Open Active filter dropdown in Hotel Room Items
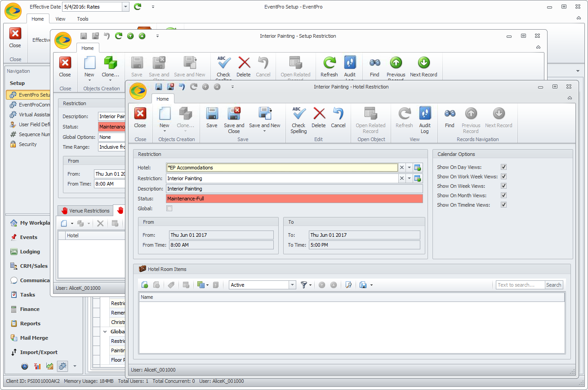The height and width of the screenshot is (390, 588). point(292,285)
